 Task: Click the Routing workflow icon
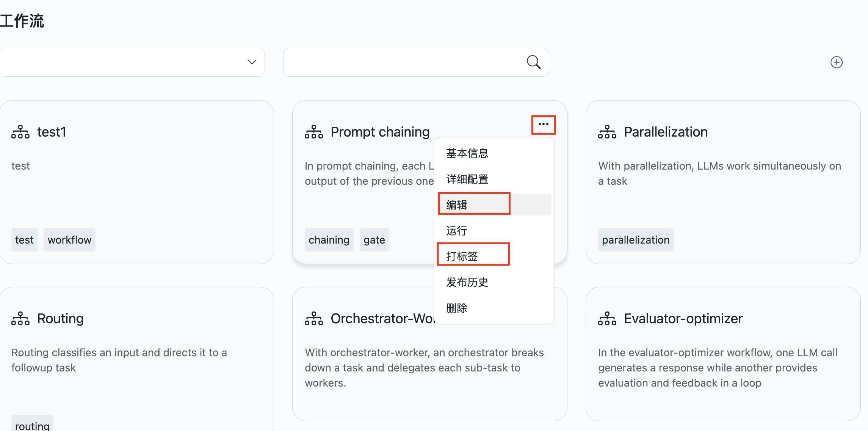click(x=20, y=319)
